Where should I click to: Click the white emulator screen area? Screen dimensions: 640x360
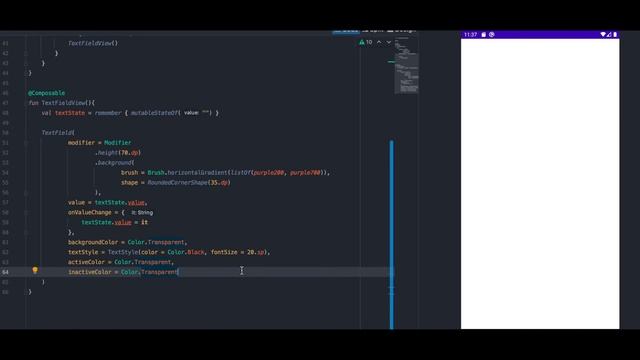tap(540, 184)
